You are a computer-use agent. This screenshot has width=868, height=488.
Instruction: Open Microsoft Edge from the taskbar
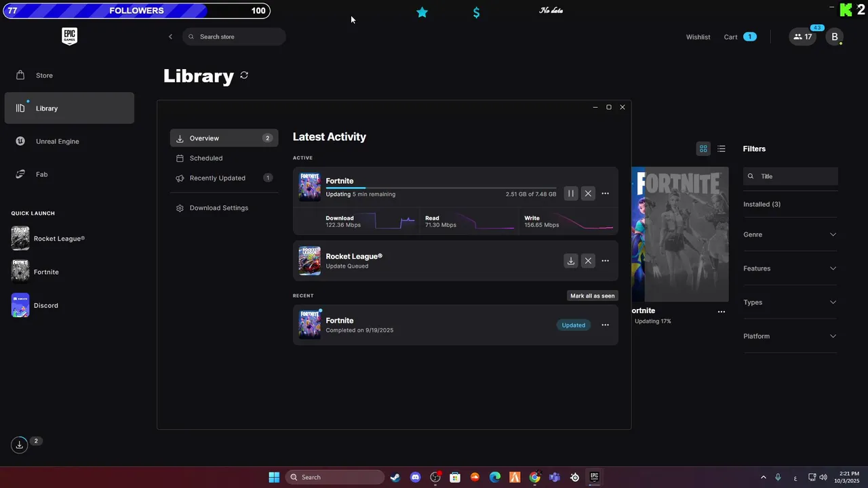(x=495, y=477)
